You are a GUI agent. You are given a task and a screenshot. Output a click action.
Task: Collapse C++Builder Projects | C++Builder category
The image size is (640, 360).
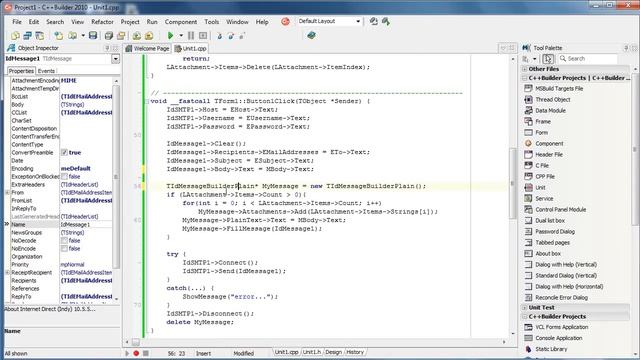[525, 78]
